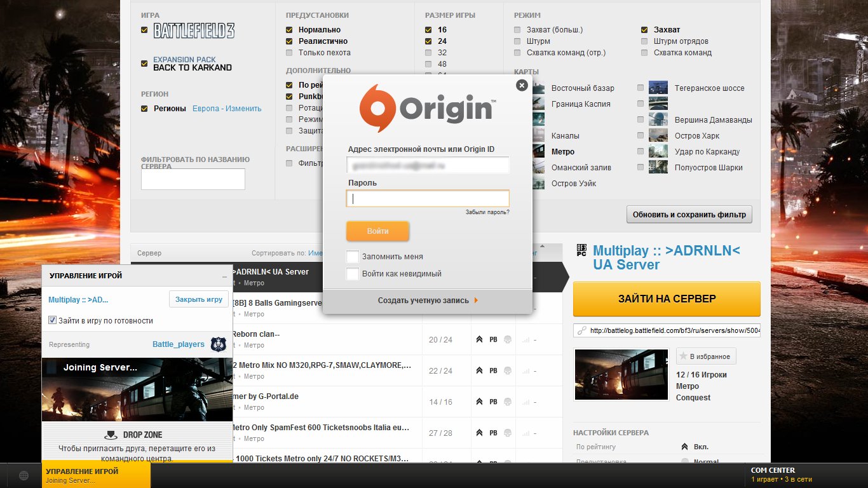This screenshot has width=868, height=488.
Task: Click sort arrow in server list header
Action: pyautogui.click(x=542, y=246)
